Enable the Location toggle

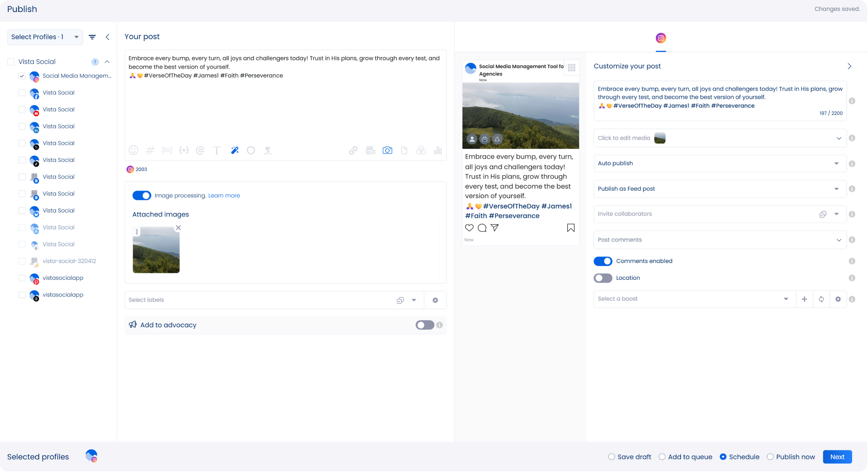pyautogui.click(x=603, y=278)
